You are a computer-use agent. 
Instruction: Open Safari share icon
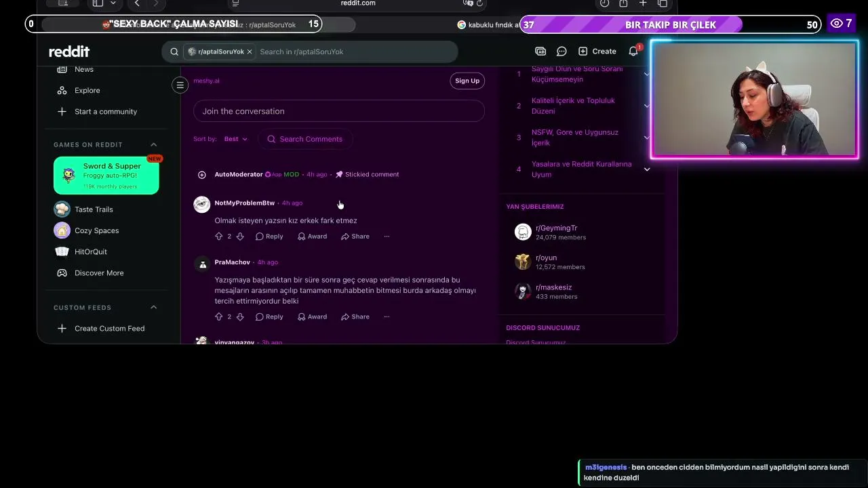coord(623,3)
